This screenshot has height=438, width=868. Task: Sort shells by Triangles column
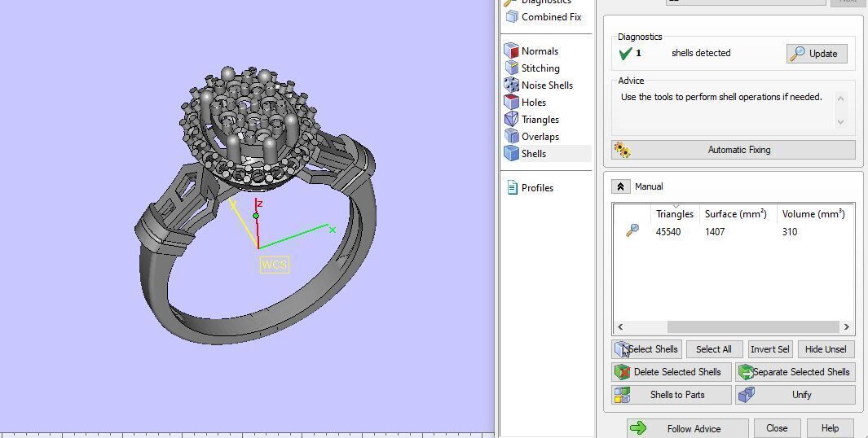pyautogui.click(x=674, y=214)
